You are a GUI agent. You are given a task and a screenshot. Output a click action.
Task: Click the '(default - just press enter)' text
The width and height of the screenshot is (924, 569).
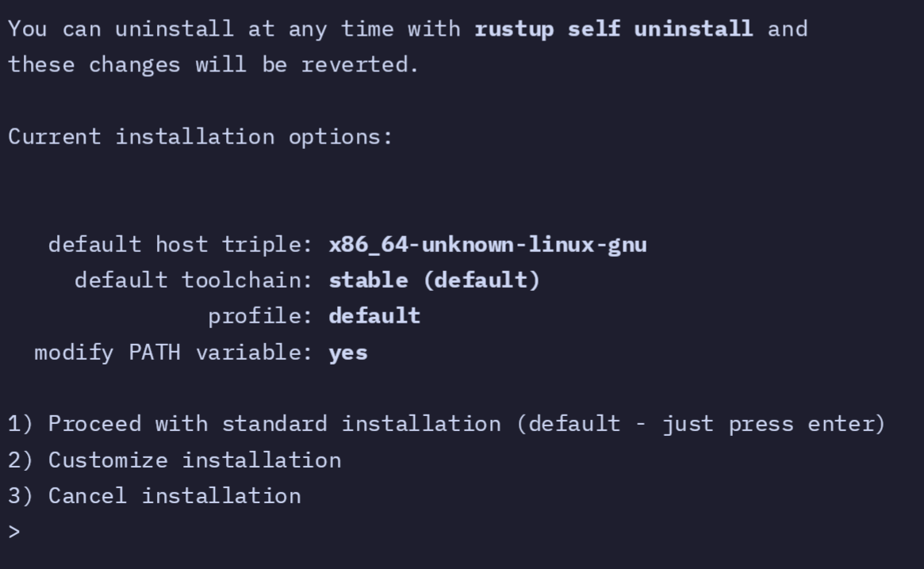(700, 424)
